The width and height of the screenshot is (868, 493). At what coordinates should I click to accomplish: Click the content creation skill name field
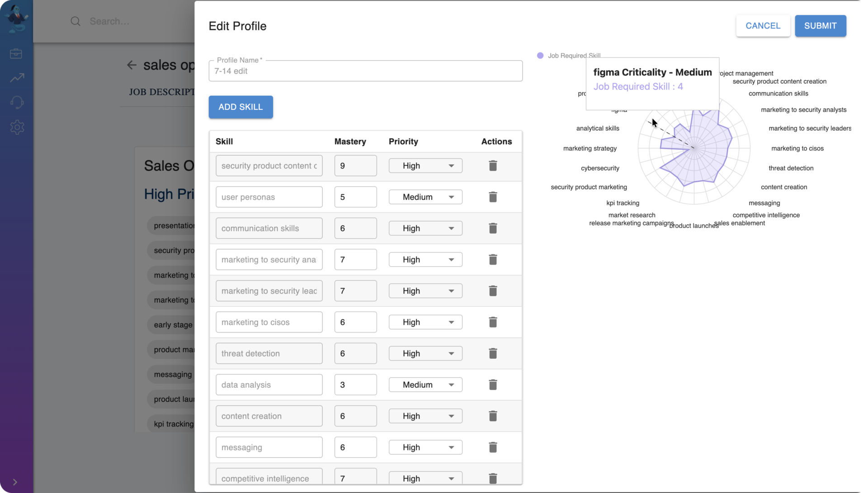point(269,416)
